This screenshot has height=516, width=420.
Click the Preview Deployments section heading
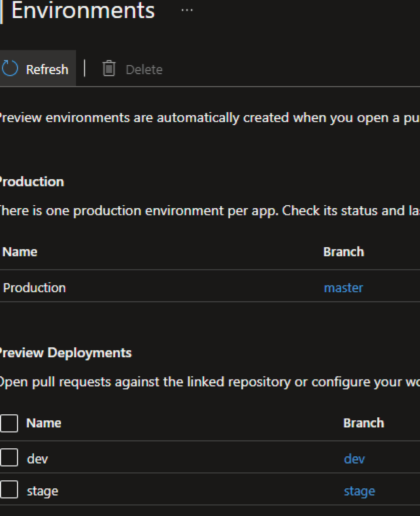pyautogui.click(x=65, y=353)
